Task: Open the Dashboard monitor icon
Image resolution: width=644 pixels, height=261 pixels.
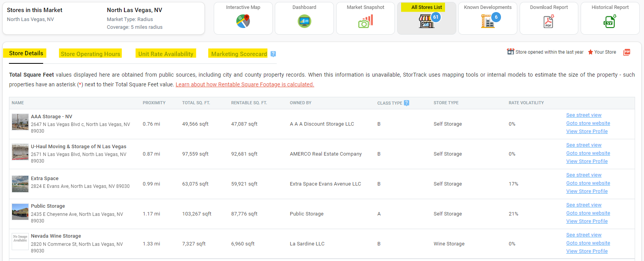Action: click(x=304, y=21)
